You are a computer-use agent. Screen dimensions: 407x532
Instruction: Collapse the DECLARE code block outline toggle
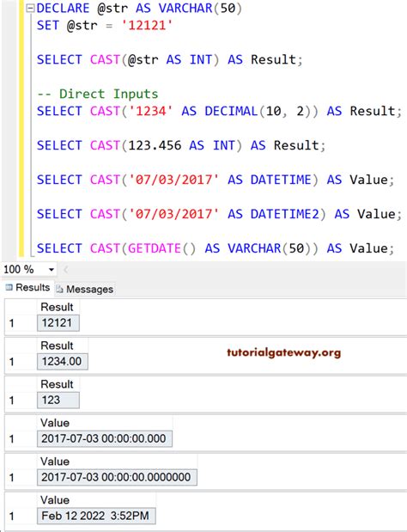pyautogui.click(x=31, y=8)
